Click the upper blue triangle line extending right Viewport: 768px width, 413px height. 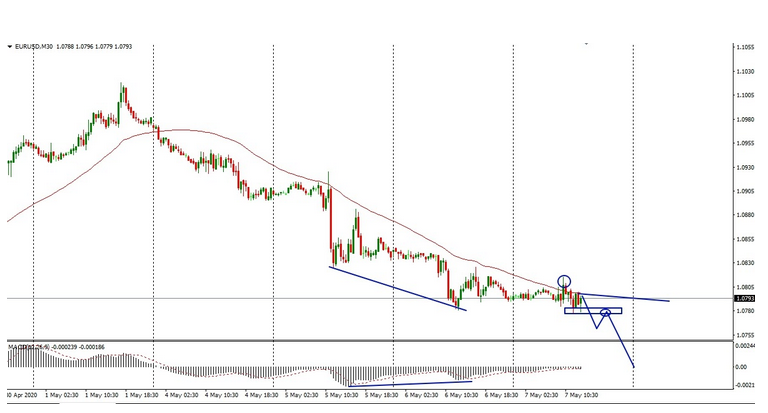point(630,297)
